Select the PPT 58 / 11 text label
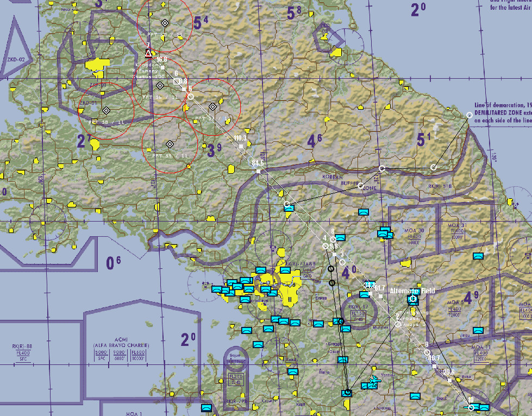 click(x=106, y=122)
